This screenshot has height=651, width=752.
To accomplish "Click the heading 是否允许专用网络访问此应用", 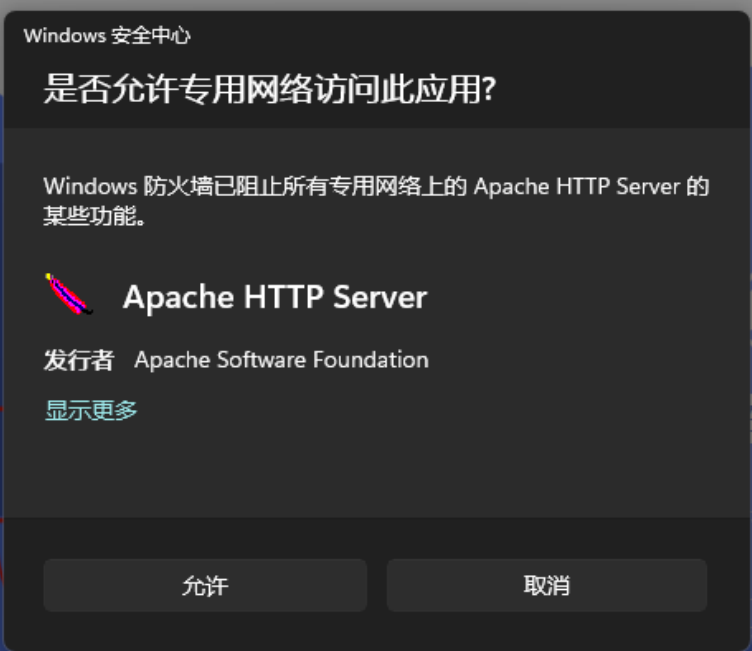I will coord(270,89).
